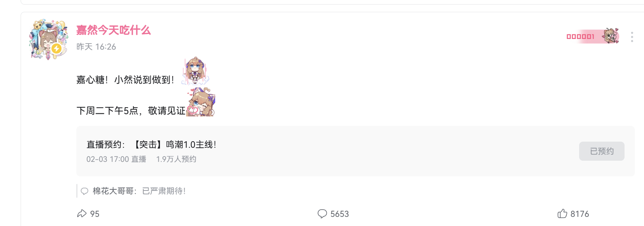Viewport: 644px width, 226px height.
Task: Click the 下周二下午5点,敬请见证 line
Action: click(x=130, y=111)
